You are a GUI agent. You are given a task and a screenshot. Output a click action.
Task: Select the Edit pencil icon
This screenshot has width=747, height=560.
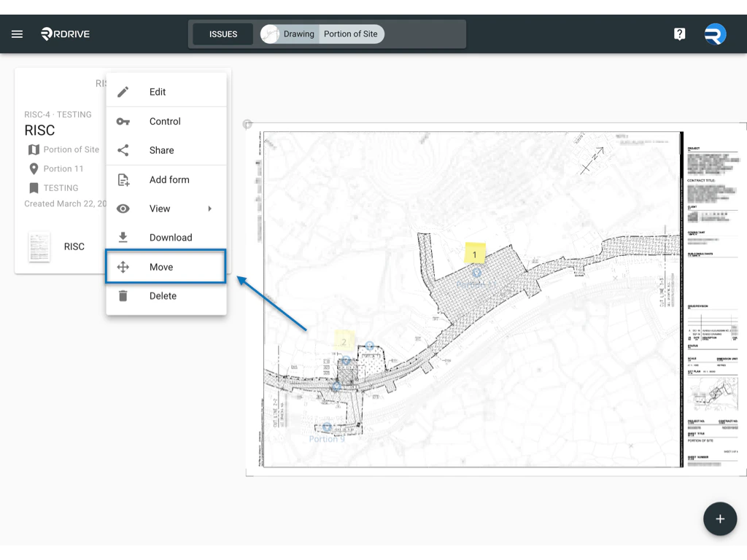[x=123, y=92]
